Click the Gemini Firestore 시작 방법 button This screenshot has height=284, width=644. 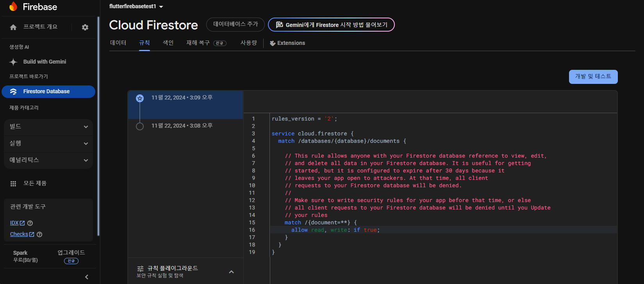331,25
